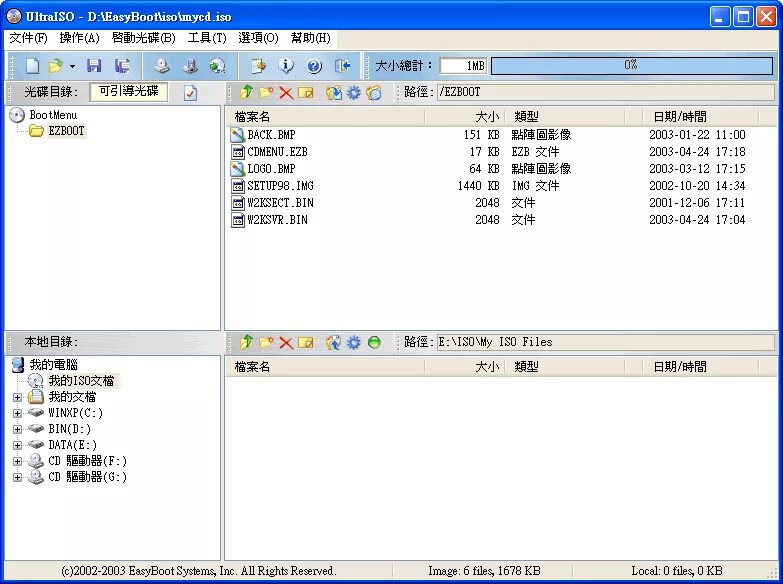Click the convert image disc icon with green arrow
Screen dimensions: 783x584
[217, 65]
